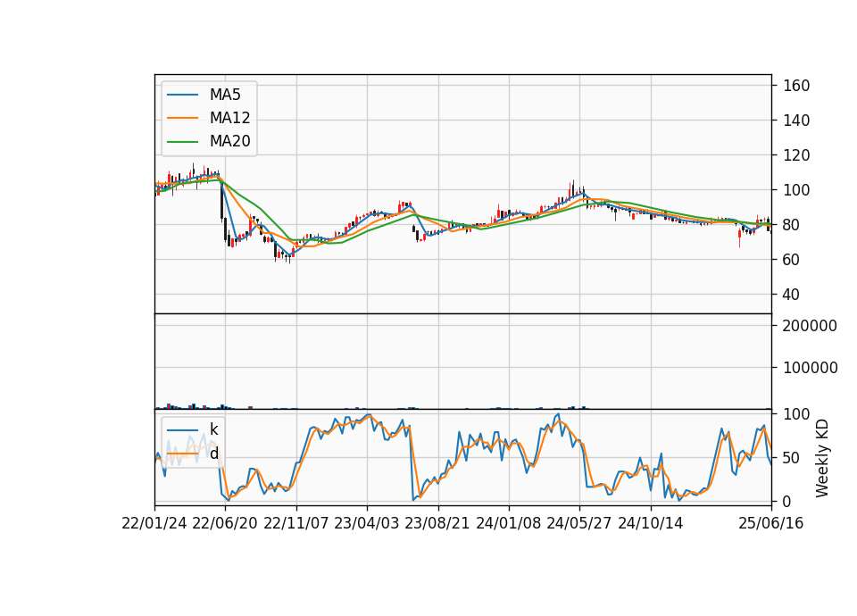Click the 160 price axis label
This screenshot has height=616, width=857.
(796, 86)
